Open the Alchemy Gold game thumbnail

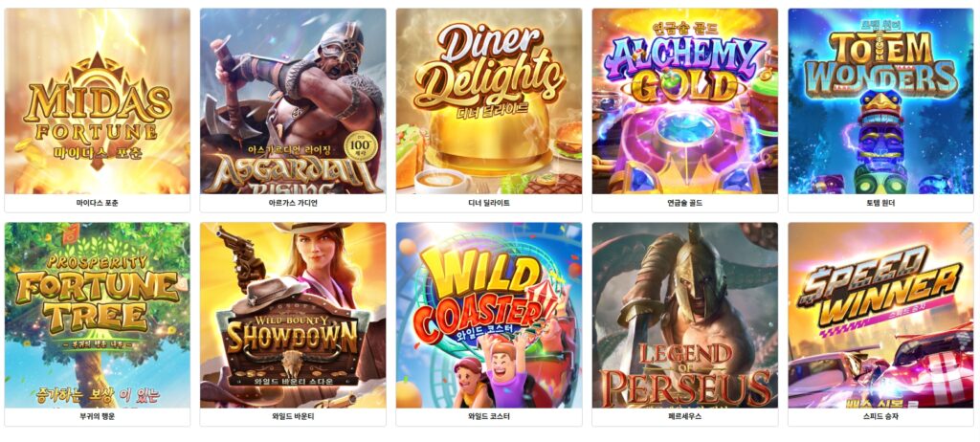tap(685, 100)
